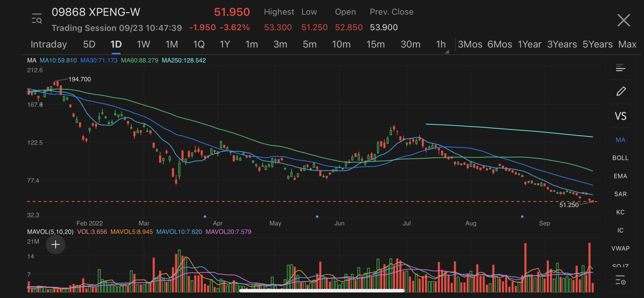644x298 pixels.
Task: Select the 1W timeframe tab
Action: click(x=143, y=44)
